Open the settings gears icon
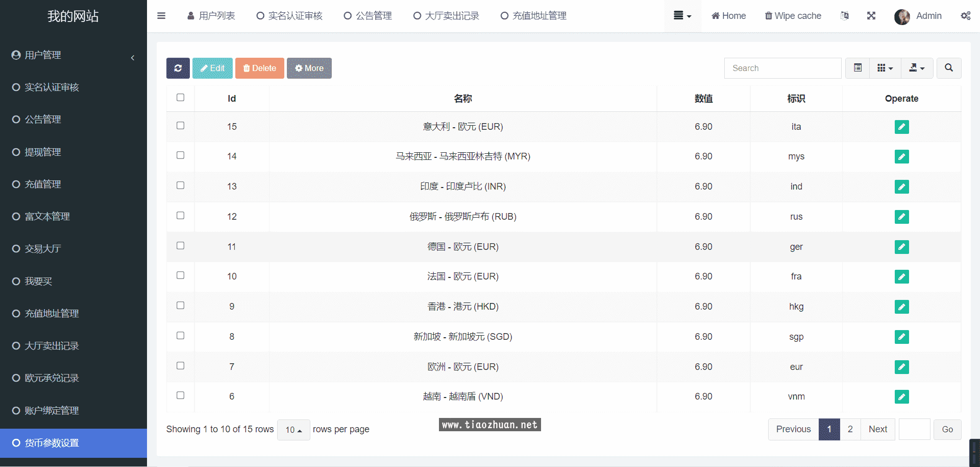This screenshot has height=467, width=980. point(965,16)
